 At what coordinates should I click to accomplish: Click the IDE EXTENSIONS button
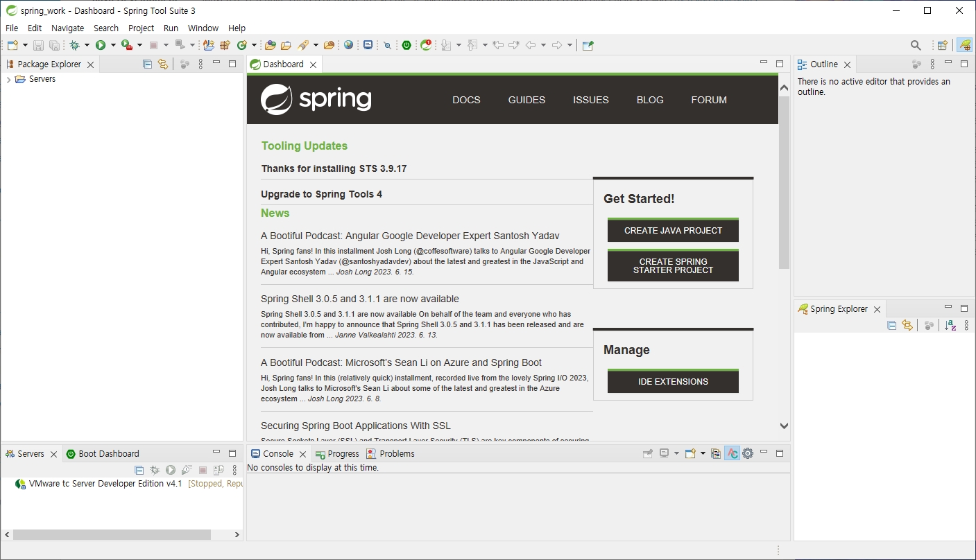(x=673, y=381)
